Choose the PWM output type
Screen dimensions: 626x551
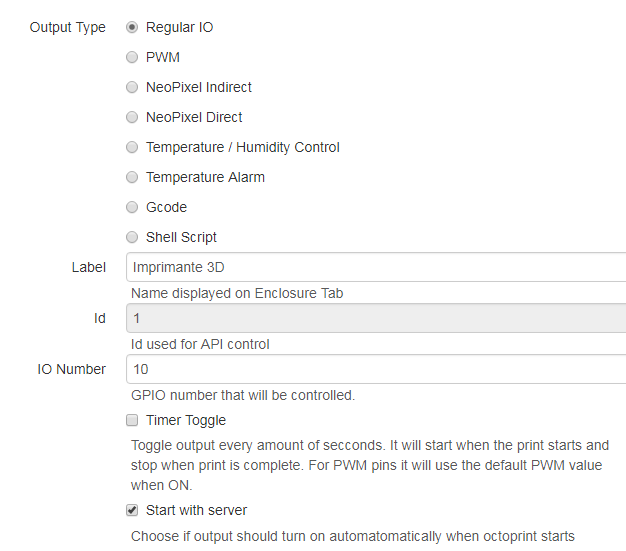(x=132, y=57)
